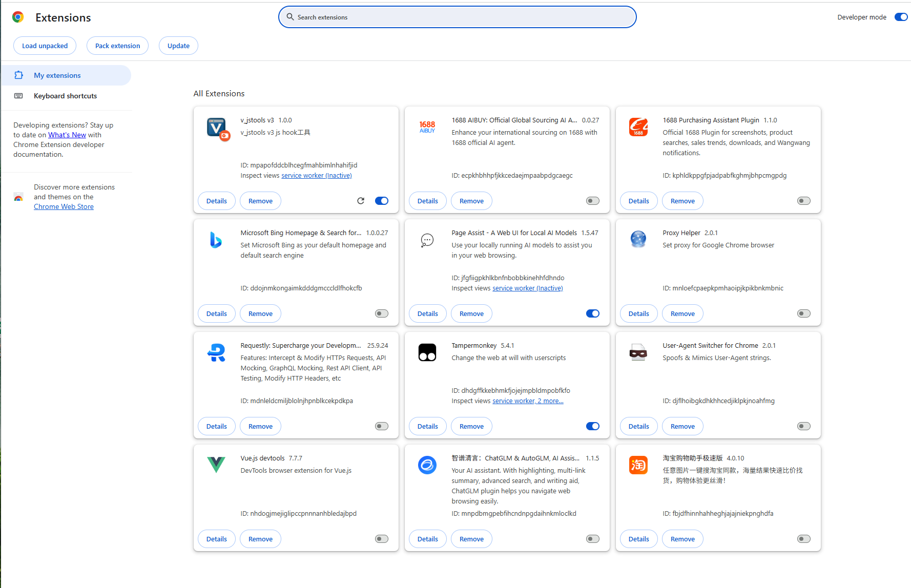Screen dimensions: 911x588
Task: Click the ChatGLM extension icon
Action: (x=427, y=465)
